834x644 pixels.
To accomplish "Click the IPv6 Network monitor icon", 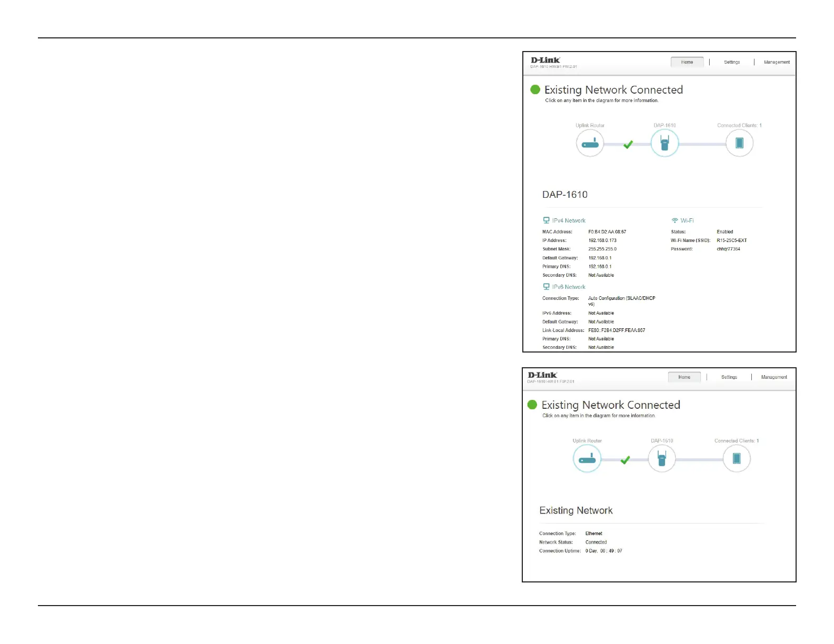I will click(546, 287).
